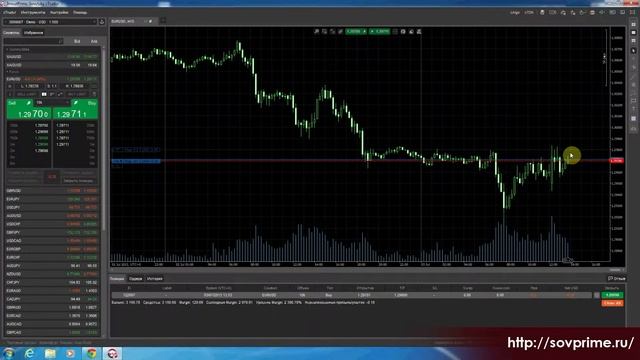The image size is (640, 360).
Task: Switch to the Избранное tab
Action: 33,33
